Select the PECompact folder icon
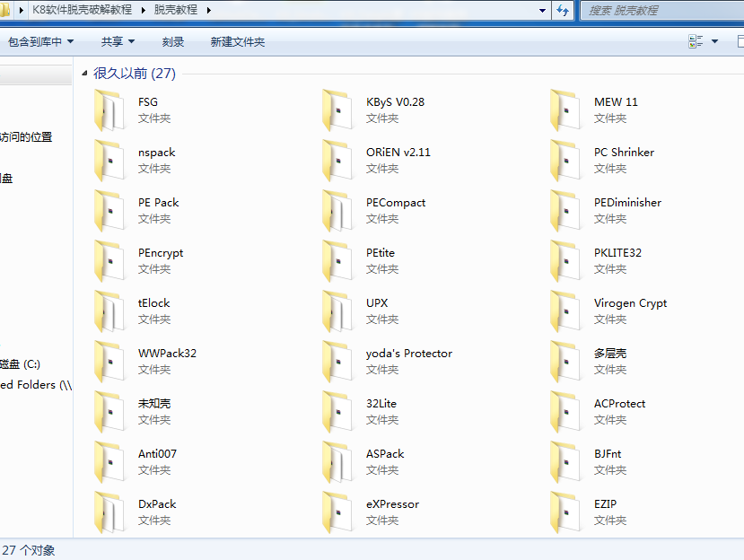Viewport: 744px width, 560px height. click(337, 211)
